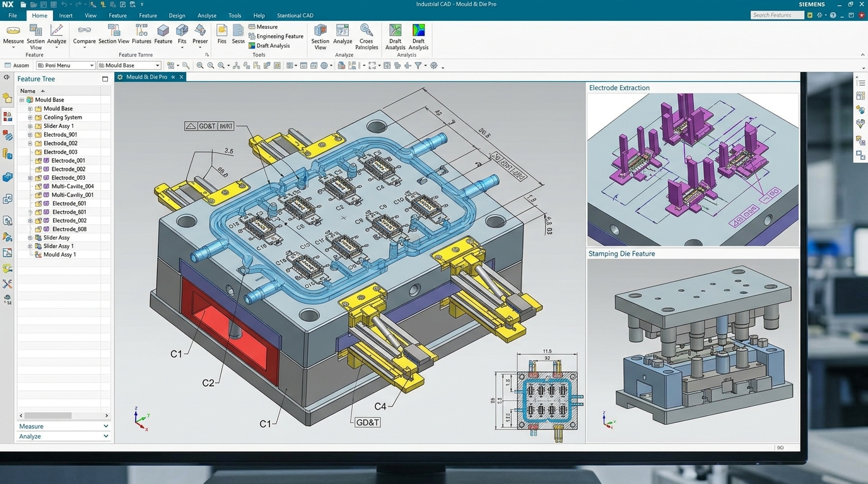Click the undo arrow in the title bar
Viewport: 868px width, 484px height.
64,4
